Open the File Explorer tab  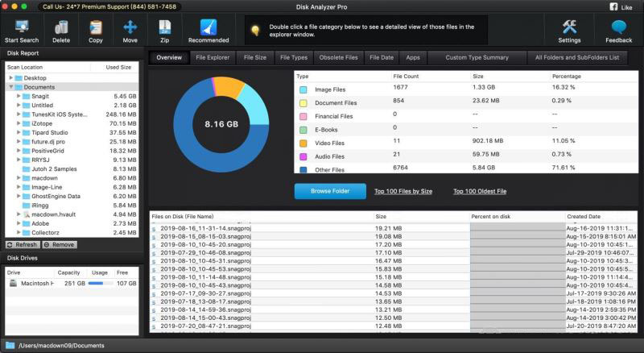point(213,57)
